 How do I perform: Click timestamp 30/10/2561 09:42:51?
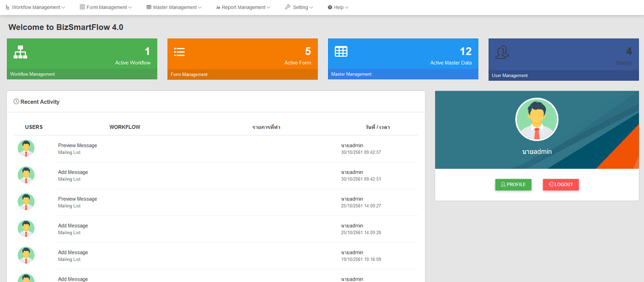[x=361, y=179]
